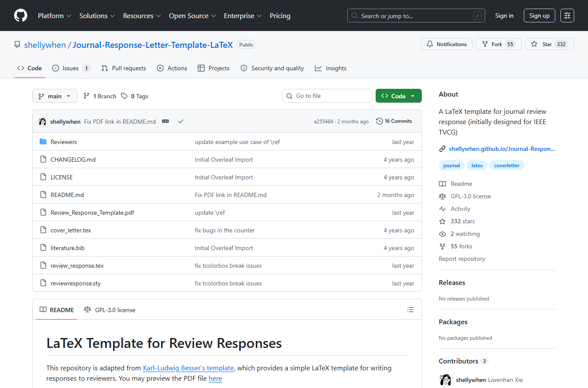This screenshot has height=388, width=588.
Task: Click shellywhen avatar in commit row
Action: tap(42, 122)
